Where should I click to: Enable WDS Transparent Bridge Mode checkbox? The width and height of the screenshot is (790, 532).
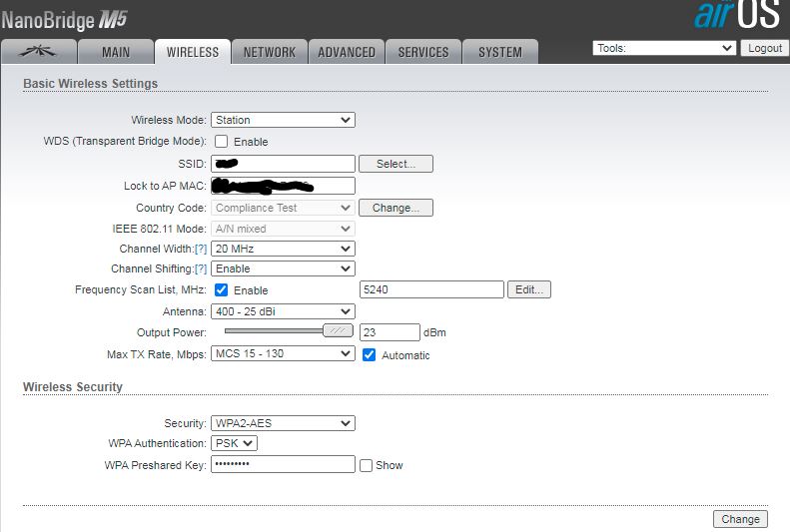coord(222,142)
